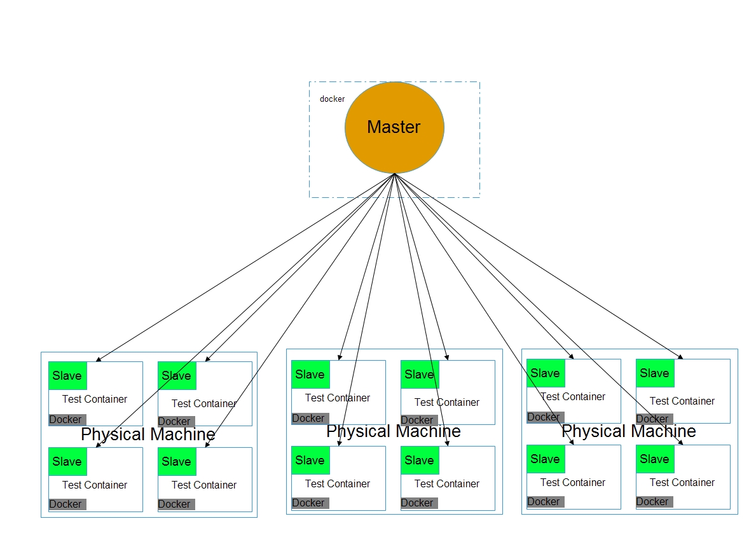756x535 pixels.
Task: Select "Test Container" text in left machine's lower-right container
Action: [204, 485]
